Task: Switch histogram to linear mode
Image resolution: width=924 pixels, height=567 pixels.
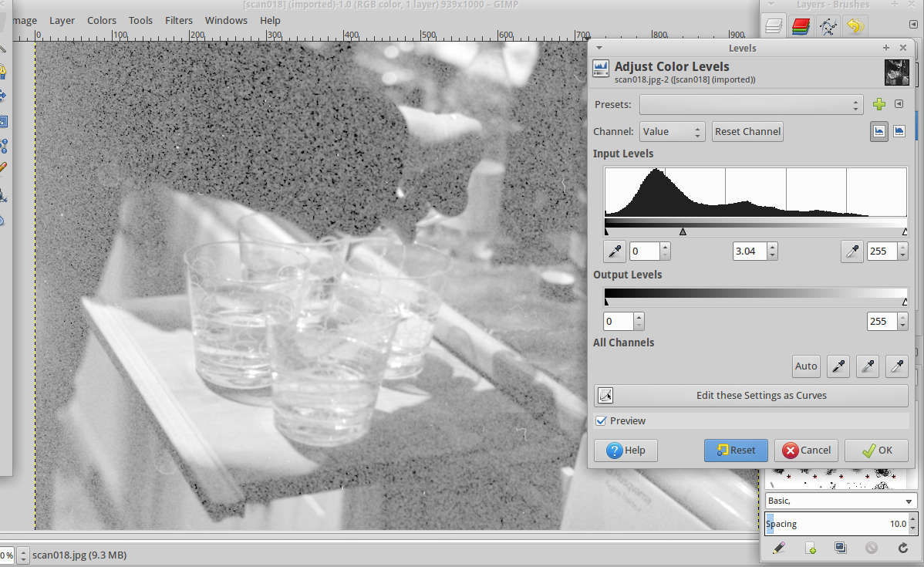Action: pyautogui.click(x=879, y=131)
